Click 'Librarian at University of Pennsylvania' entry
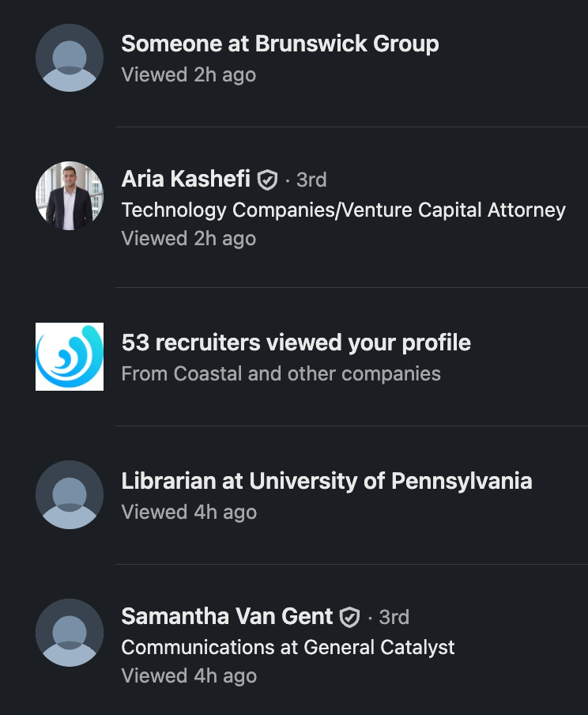 point(326,481)
